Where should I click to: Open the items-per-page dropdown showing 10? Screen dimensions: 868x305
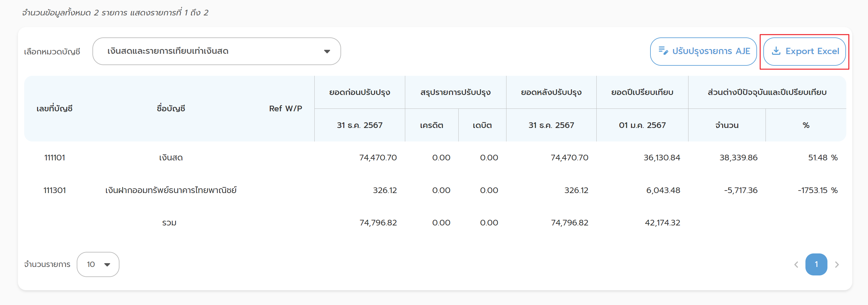click(x=98, y=264)
